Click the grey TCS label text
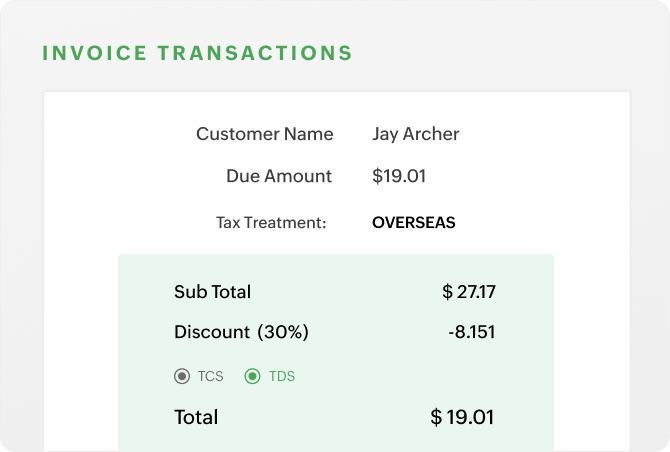Viewport: 670px width, 452px height. pos(211,377)
